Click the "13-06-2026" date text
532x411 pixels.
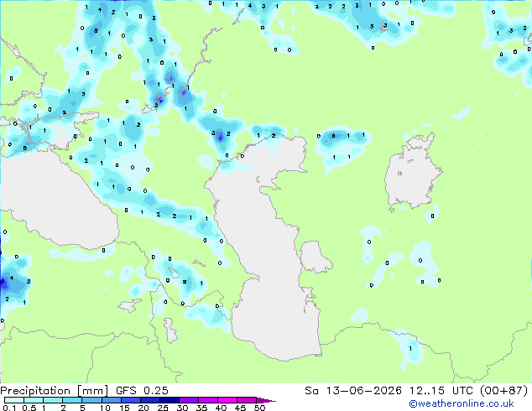point(363,390)
